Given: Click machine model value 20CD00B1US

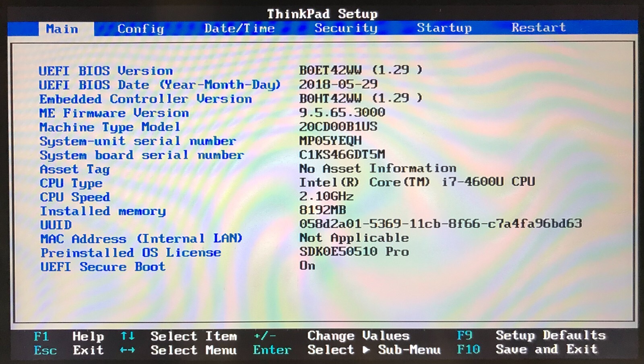Looking at the screenshot, I should point(338,127).
